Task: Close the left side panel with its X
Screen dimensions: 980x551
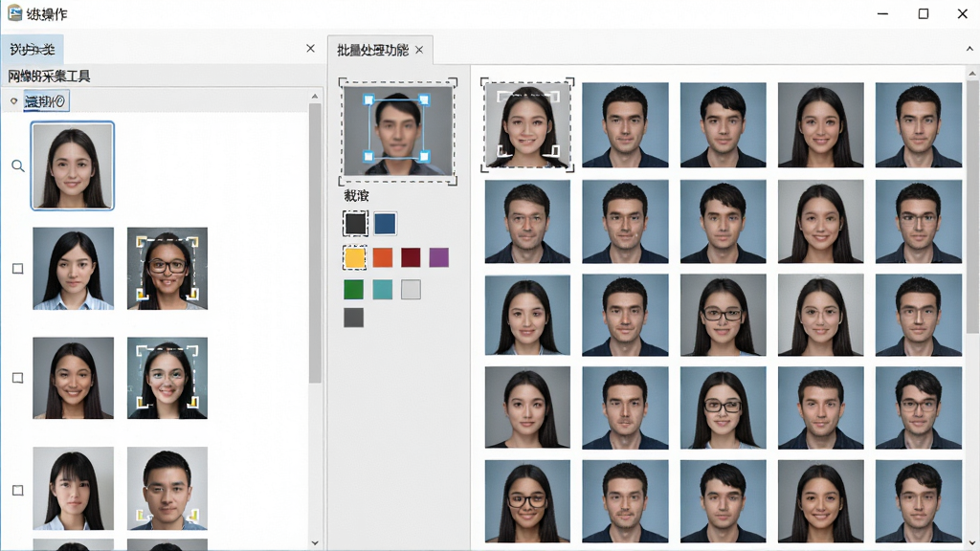Action: tap(311, 48)
